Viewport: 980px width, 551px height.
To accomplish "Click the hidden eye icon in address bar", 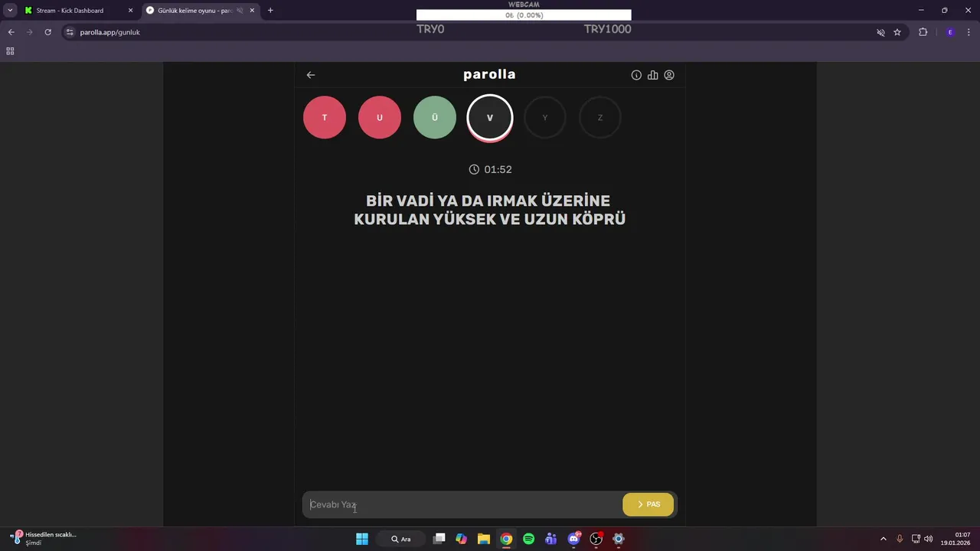I will click(880, 32).
